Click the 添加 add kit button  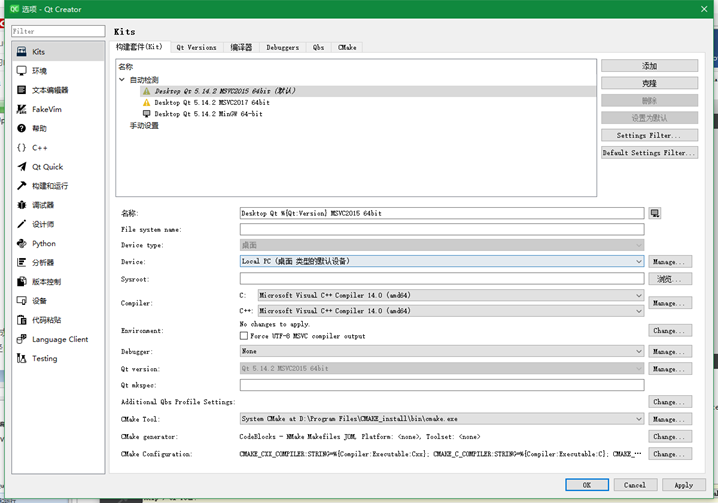650,66
